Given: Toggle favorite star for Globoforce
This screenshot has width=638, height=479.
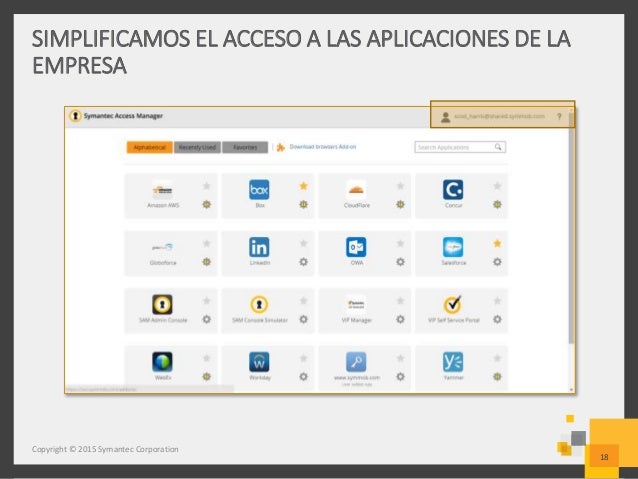Looking at the screenshot, I should tap(207, 243).
